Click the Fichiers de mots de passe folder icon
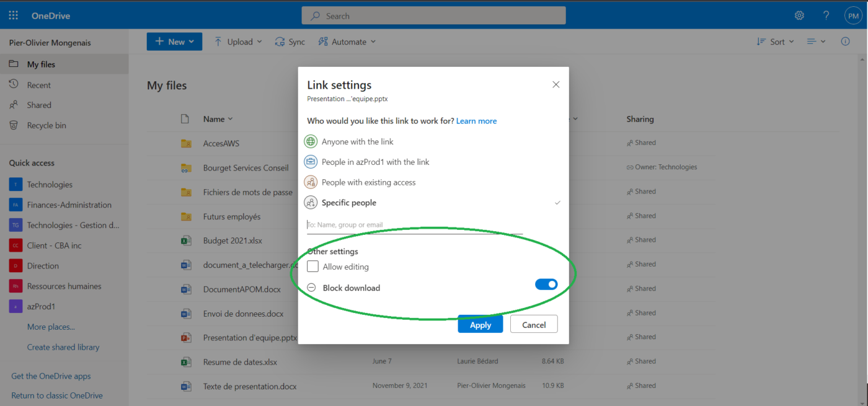Image resolution: width=868 pixels, height=406 pixels. (x=186, y=192)
